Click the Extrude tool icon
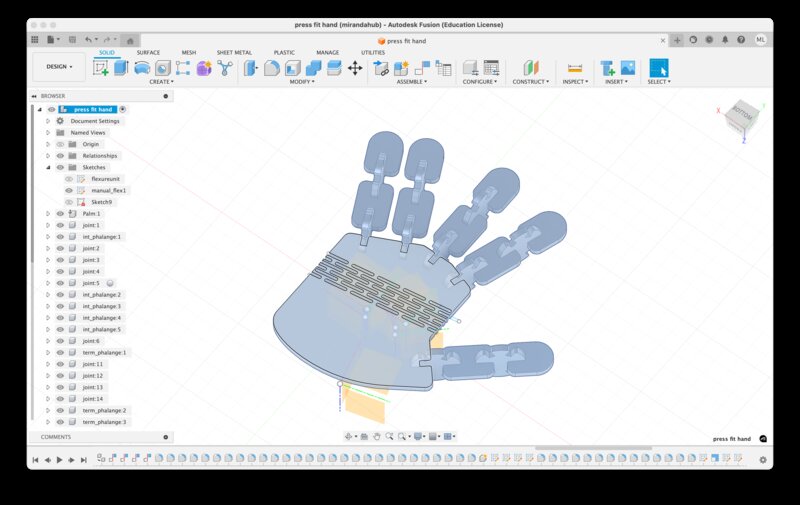This screenshot has height=505, width=800. (x=121, y=68)
